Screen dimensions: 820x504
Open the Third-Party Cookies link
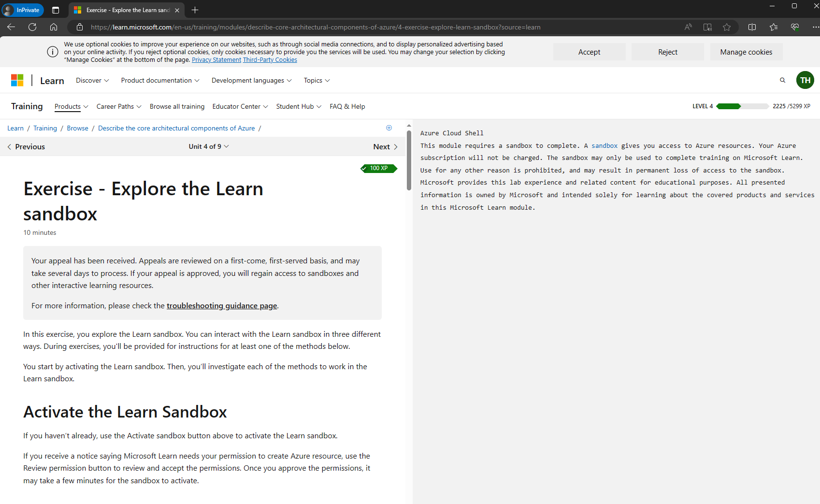click(270, 60)
